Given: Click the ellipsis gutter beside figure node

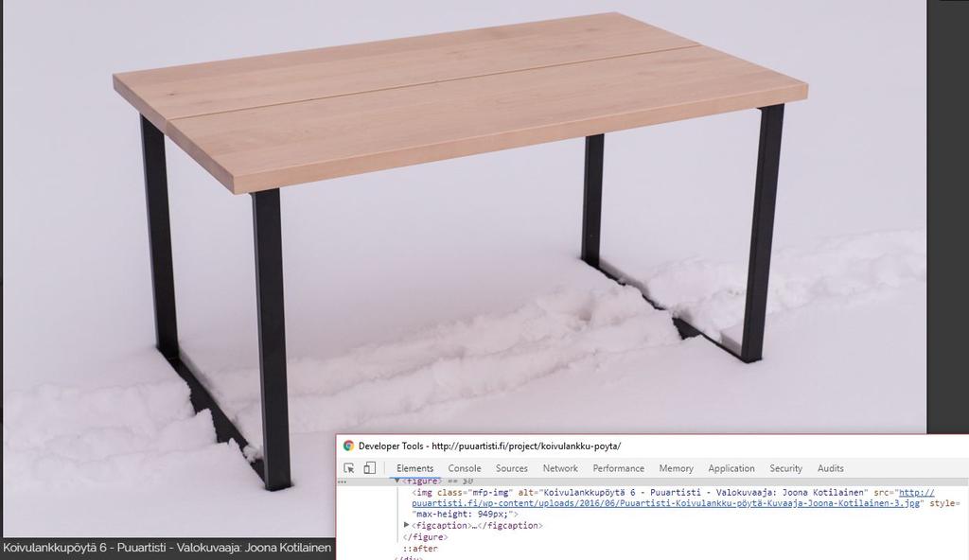Looking at the screenshot, I should coord(342,481).
